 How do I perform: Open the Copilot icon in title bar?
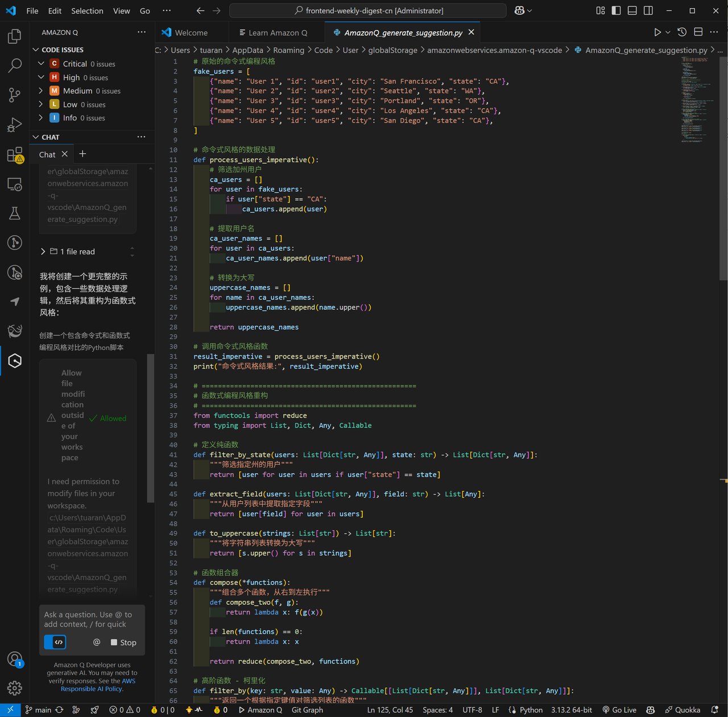[519, 10]
